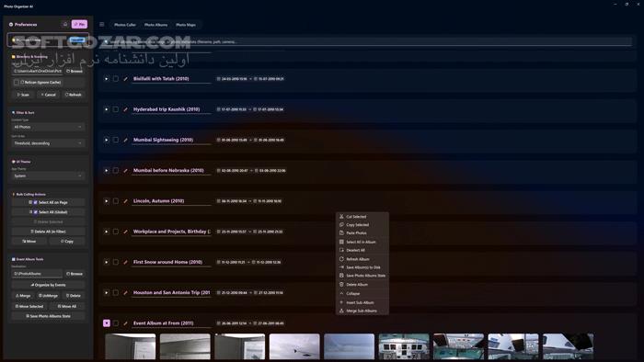This screenshot has width=644, height=362.
Task: Click the Insert Sub-Album icon in context menu
Action: [341, 302]
